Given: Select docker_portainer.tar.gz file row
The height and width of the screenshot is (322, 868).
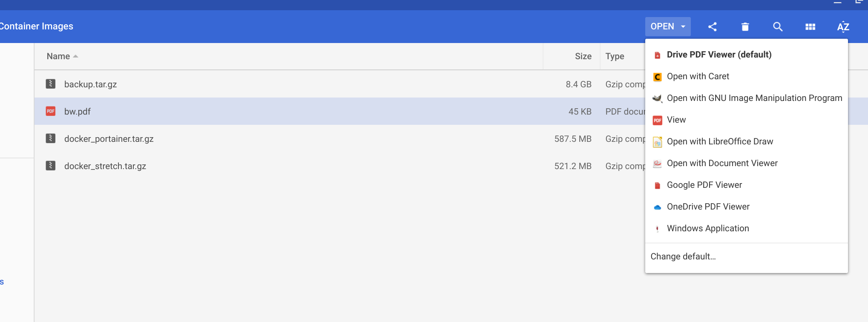Looking at the screenshot, I should point(339,138).
